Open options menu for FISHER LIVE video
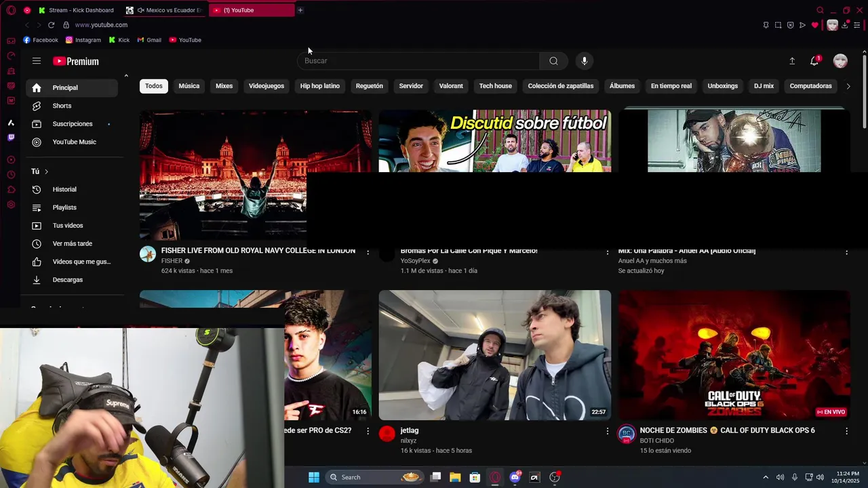 [368, 251]
